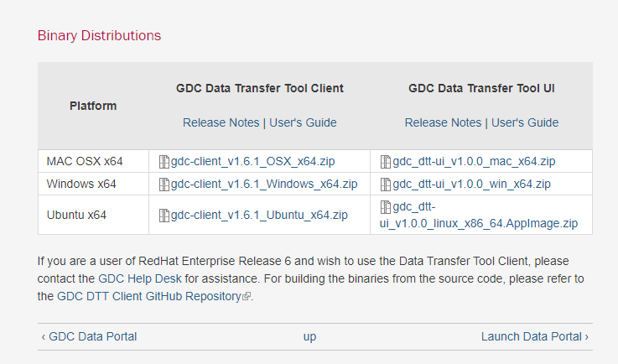Click zip file icon for gdc-client OSX download
This screenshot has height=364, width=618.
click(164, 162)
